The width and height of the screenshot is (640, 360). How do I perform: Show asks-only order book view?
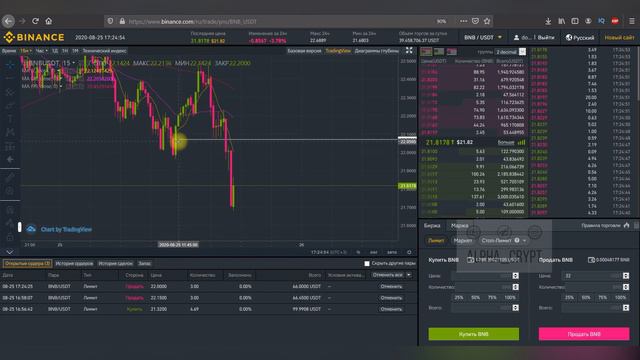[451, 51]
